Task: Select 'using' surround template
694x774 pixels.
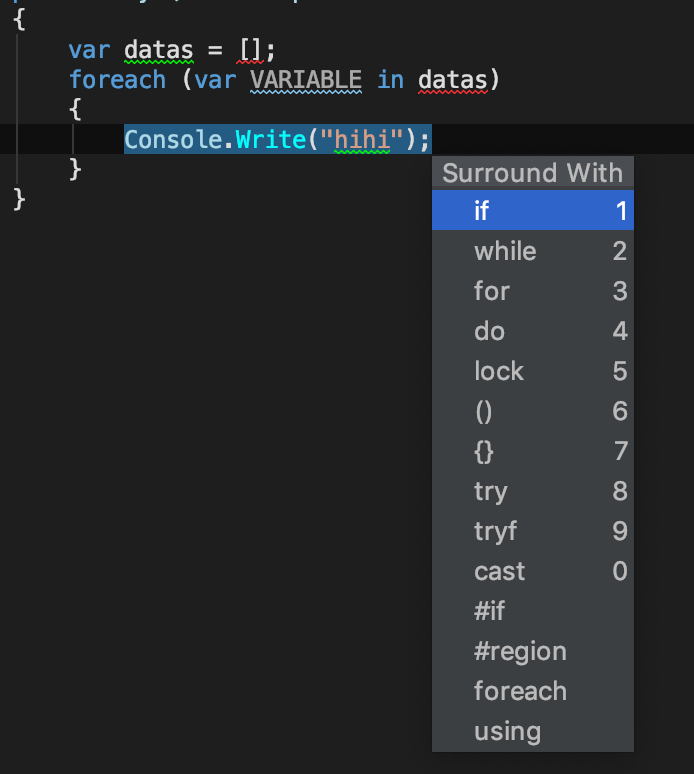Action: tap(531, 731)
